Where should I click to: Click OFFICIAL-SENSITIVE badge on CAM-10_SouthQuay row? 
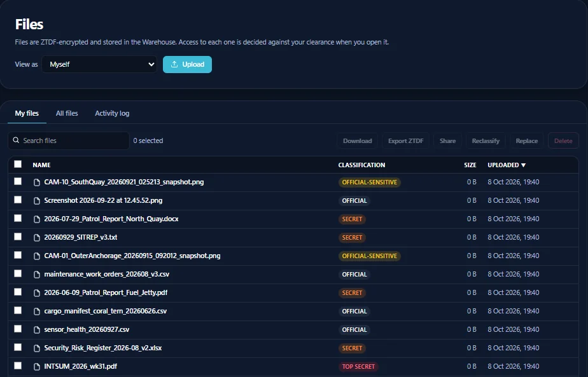[x=369, y=182]
